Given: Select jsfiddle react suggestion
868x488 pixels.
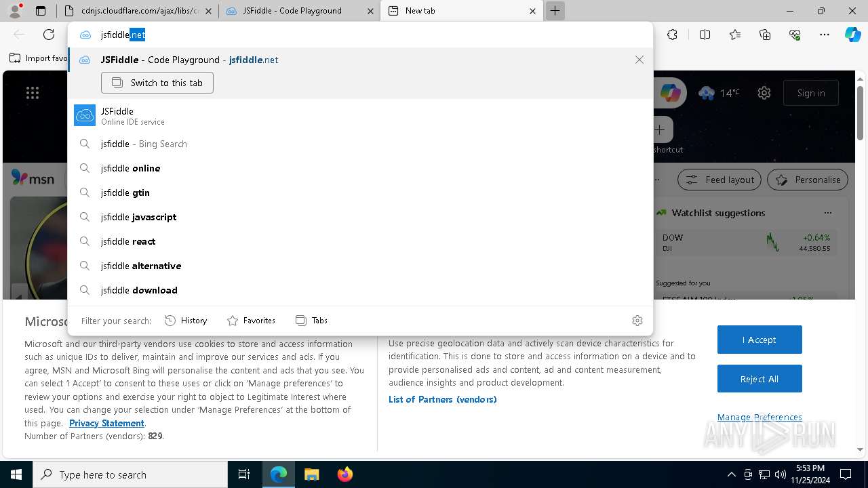Looking at the screenshot, I should pyautogui.click(x=360, y=241).
